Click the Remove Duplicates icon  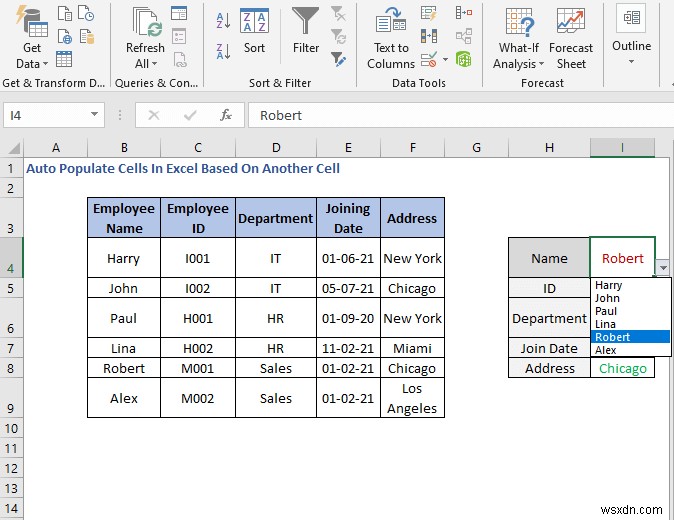[x=429, y=36]
